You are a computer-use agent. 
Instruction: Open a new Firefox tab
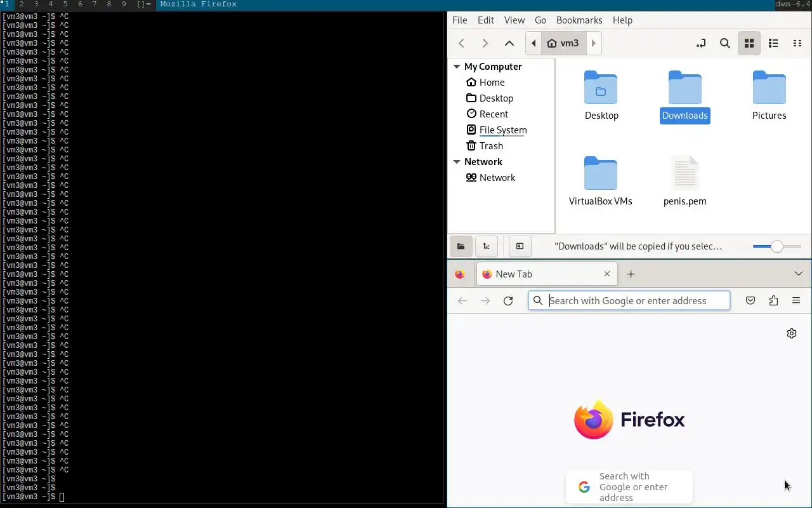click(631, 274)
